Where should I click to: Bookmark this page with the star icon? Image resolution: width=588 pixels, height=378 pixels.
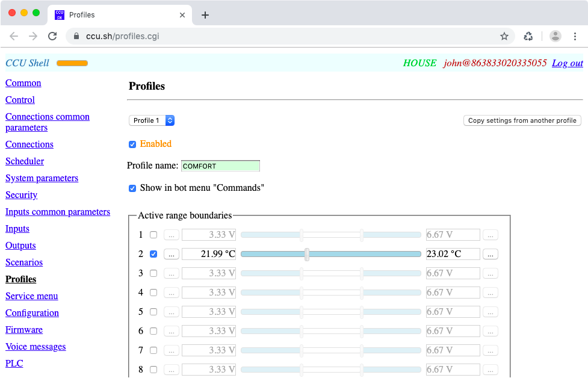(x=504, y=36)
